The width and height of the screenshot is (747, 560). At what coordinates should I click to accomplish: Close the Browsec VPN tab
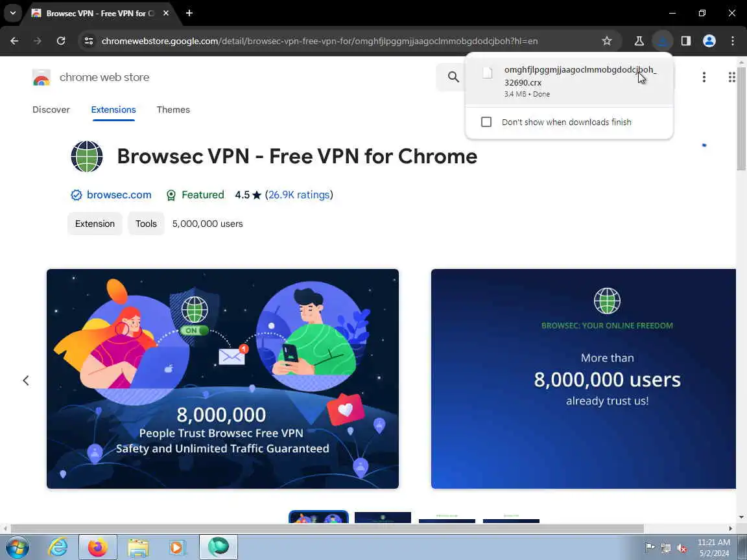(x=166, y=14)
